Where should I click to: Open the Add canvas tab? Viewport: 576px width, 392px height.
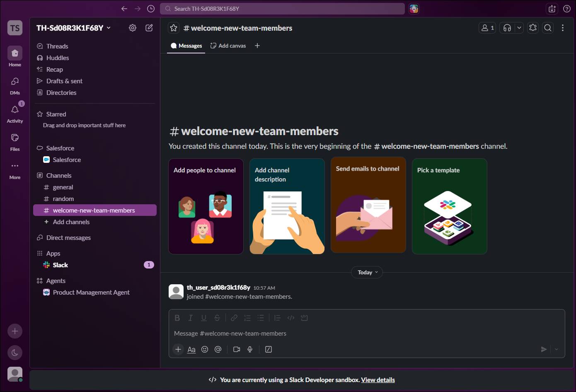click(228, 46)
